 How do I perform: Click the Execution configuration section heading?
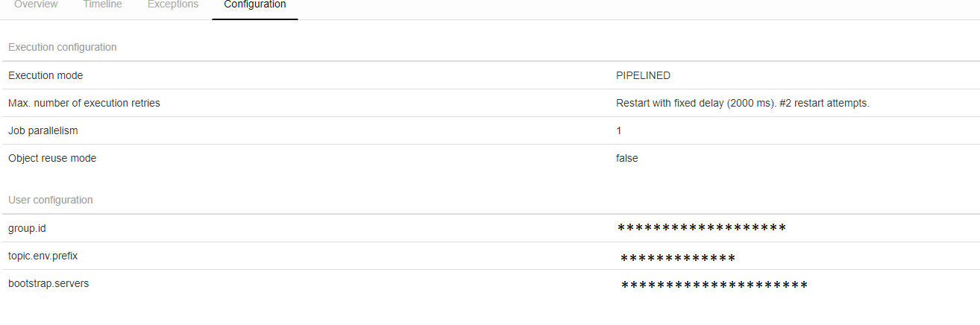pos(63,47)
